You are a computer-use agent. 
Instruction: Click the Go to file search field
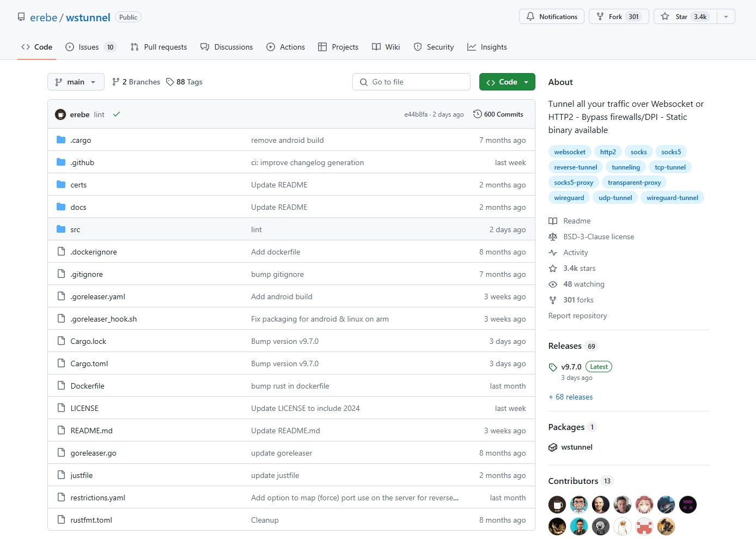coord(411,82)
